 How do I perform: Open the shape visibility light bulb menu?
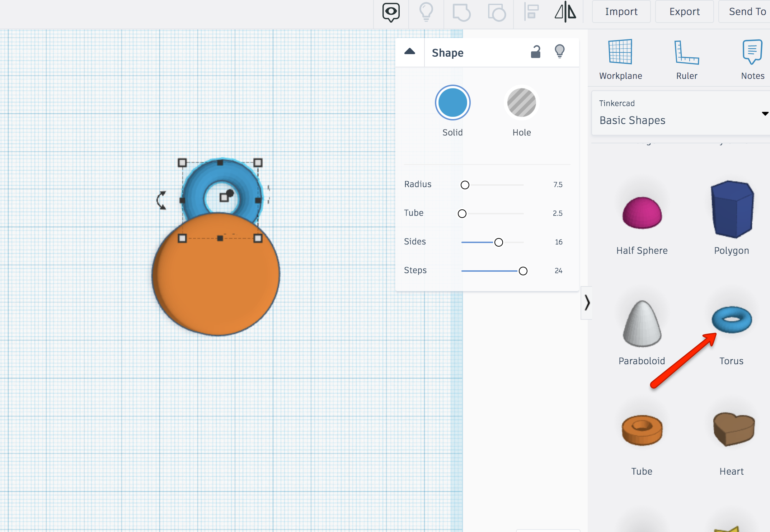click(559, 53)
